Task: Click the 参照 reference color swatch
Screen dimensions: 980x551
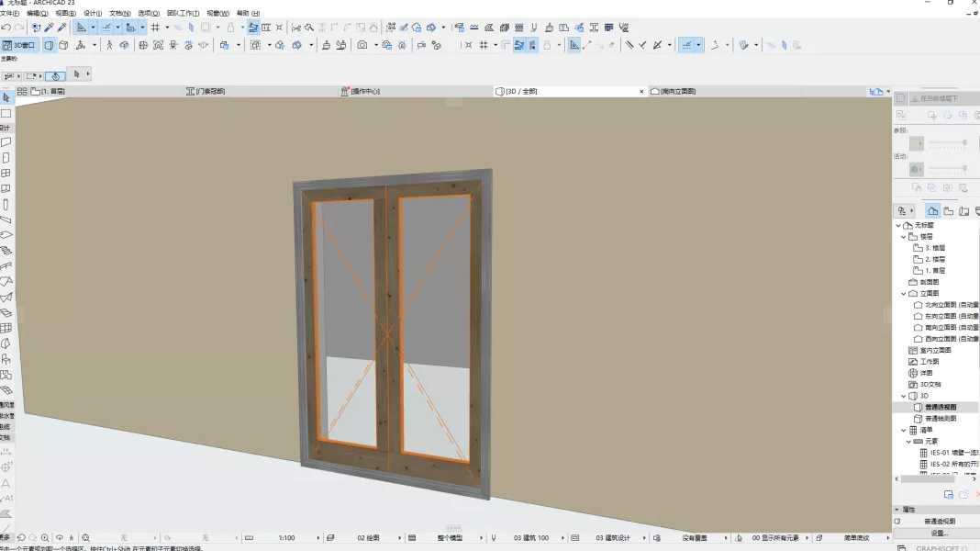Action: point(917,144)
